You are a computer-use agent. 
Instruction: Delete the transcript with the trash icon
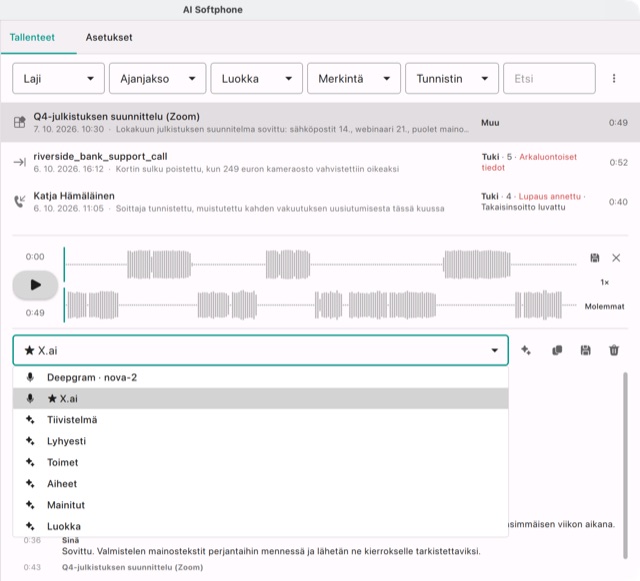pyautogui.click(x=614, y=350)
